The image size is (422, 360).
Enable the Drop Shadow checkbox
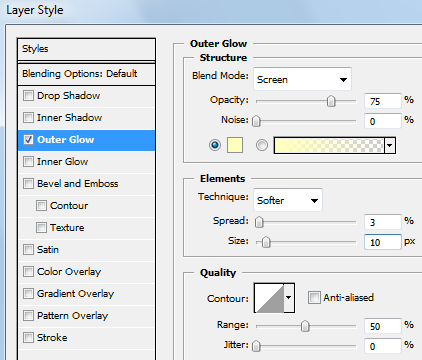pos(28,96)
